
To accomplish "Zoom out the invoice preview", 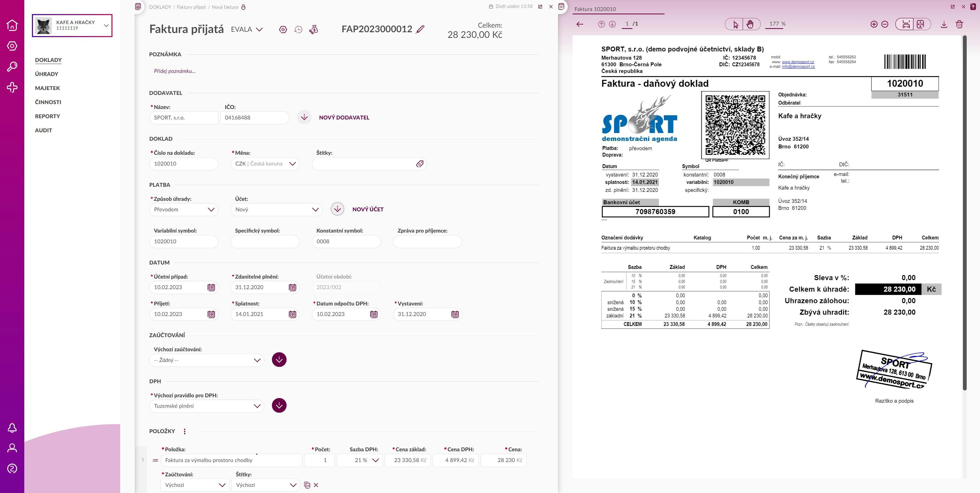I will click(885, 24).
